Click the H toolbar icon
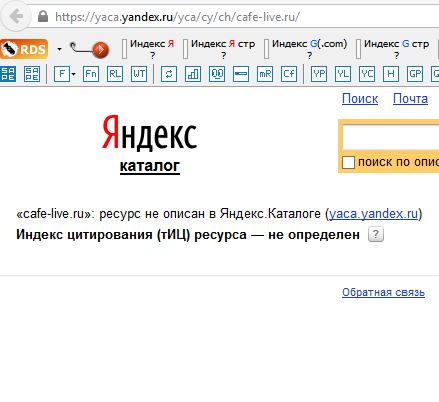Image resolution: width=439 pixels, height=402 pixels. point(391,74)
